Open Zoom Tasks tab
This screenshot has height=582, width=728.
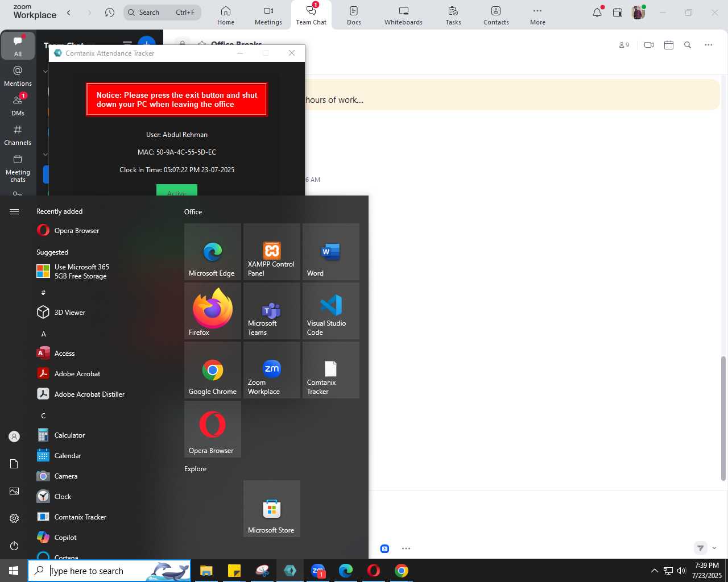tap(453, 15)
